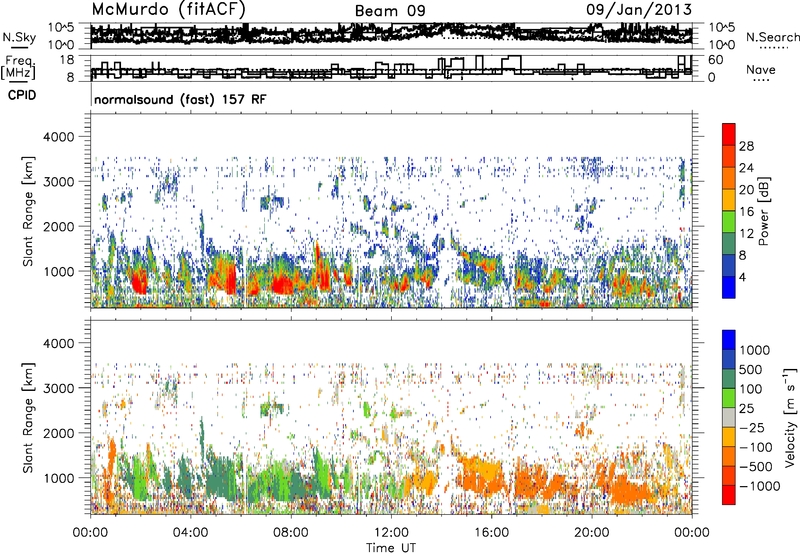Select the Beam 09 heading
Viewport: 800px width, 554px height.
[390, 11]
